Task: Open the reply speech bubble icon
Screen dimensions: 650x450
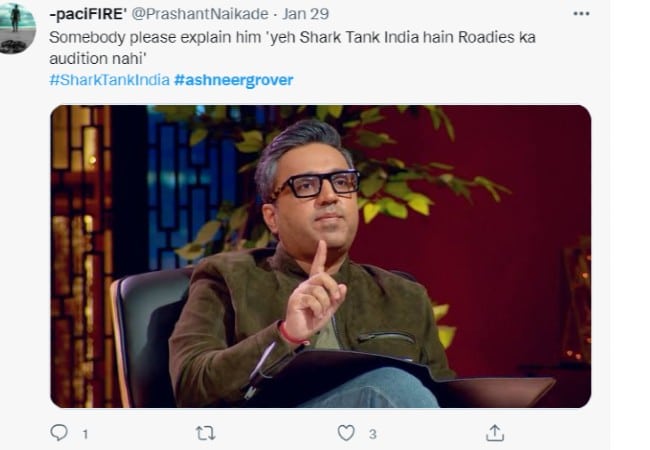Action: pos(59,433)
